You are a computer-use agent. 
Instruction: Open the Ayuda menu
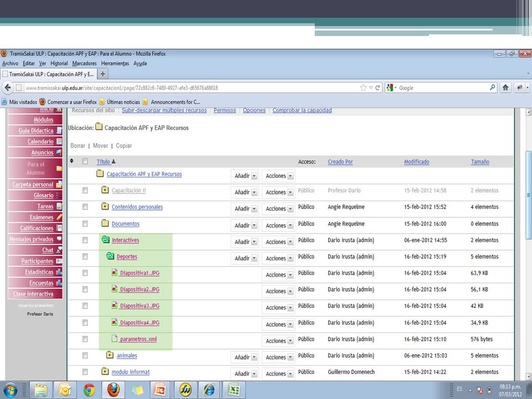pyautogui.click(x=140, y=63)
